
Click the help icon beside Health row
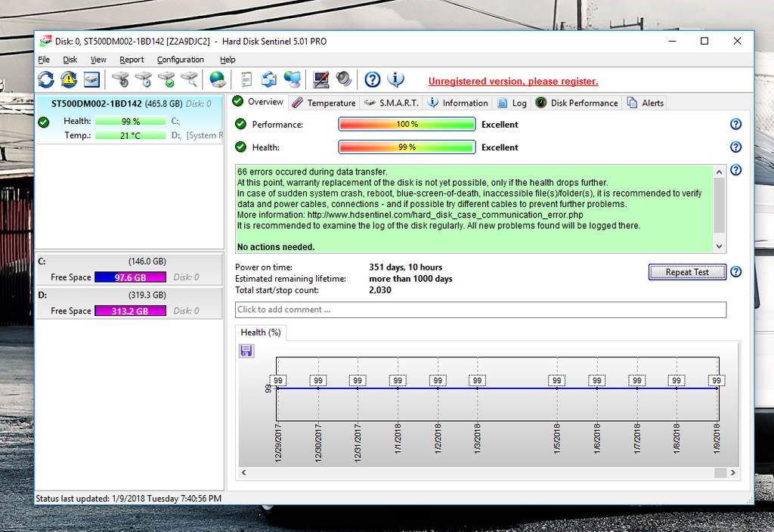click(x=735, y=147)
